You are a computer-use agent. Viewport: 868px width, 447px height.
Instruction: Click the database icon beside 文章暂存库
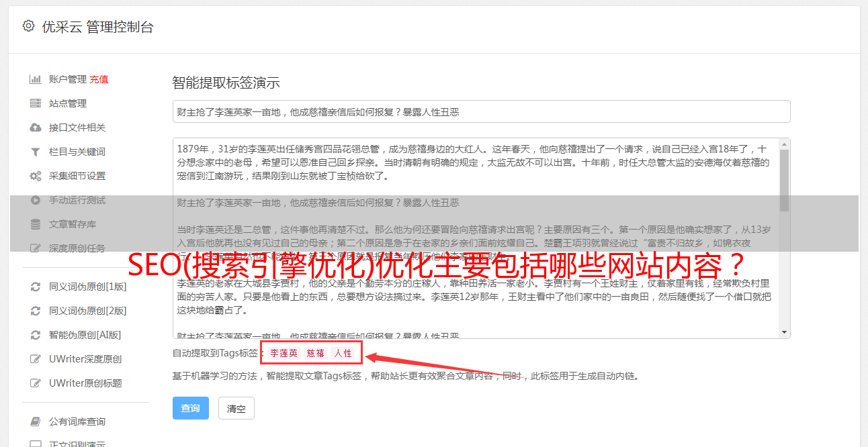(x=35, y=224)
